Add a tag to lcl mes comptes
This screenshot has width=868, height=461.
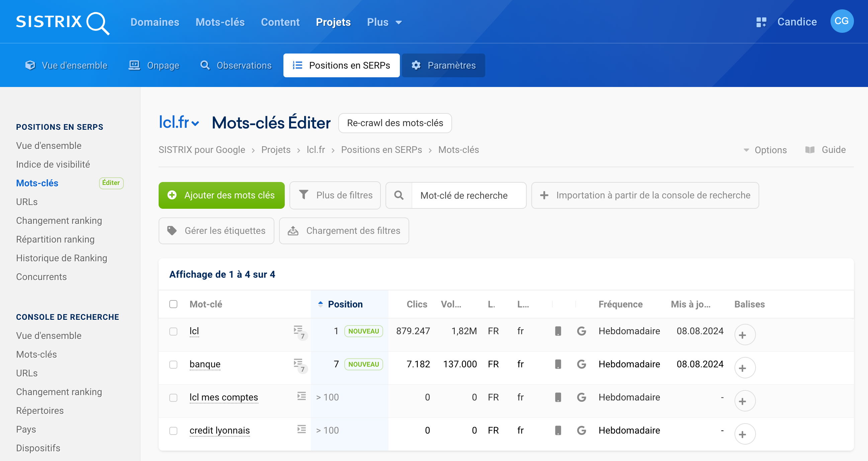click(x=745, y=401)
